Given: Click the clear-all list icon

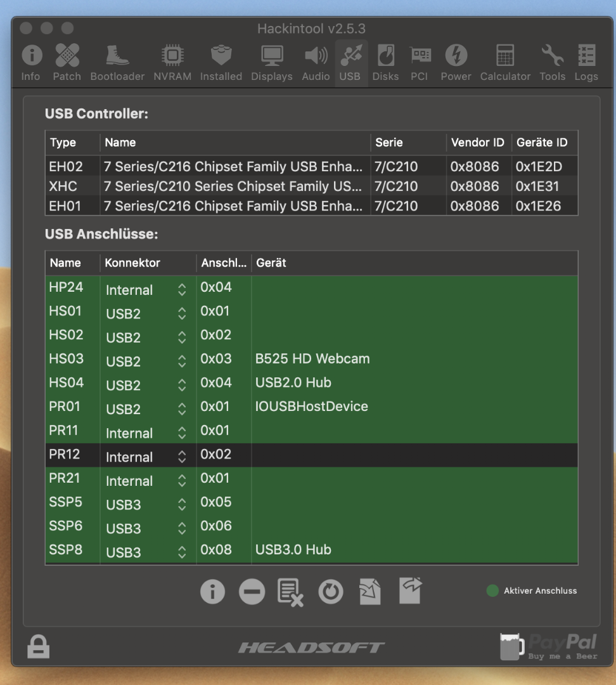Looking at the screenshot, I should pos(290,592).
